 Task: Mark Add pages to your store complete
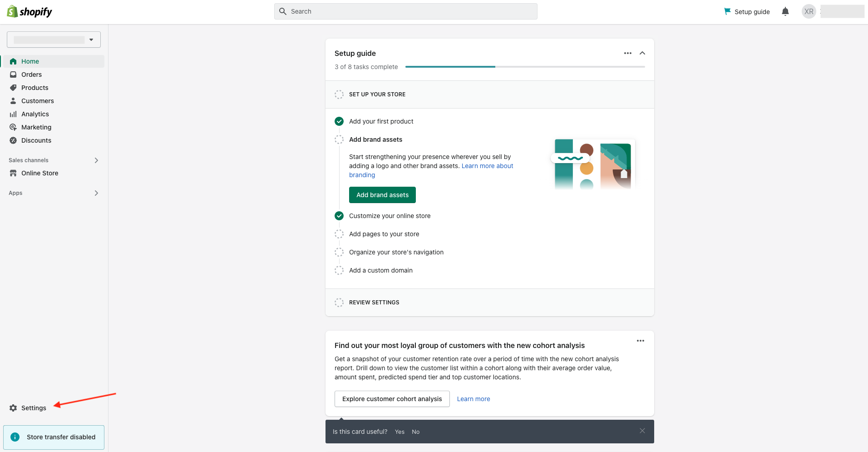(x=339, y=234)
